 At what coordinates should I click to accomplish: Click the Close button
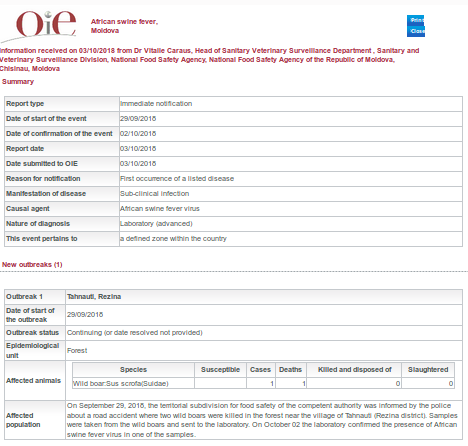[x=416, y=31]
